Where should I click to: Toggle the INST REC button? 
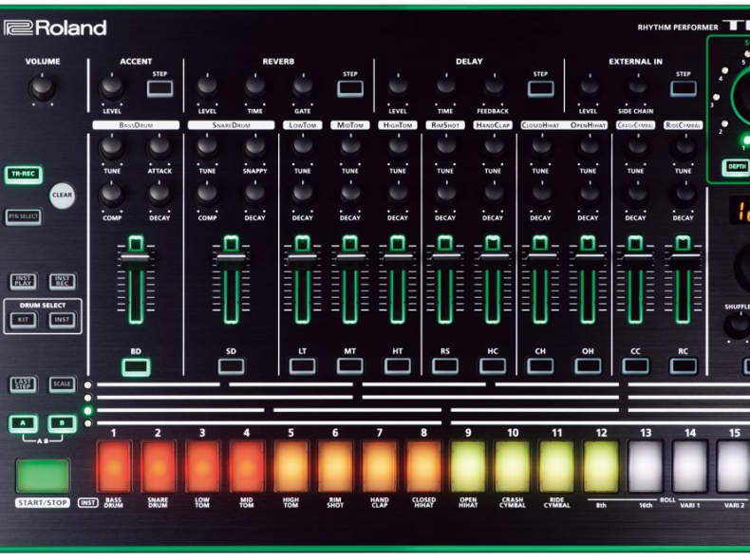(62, 281)
